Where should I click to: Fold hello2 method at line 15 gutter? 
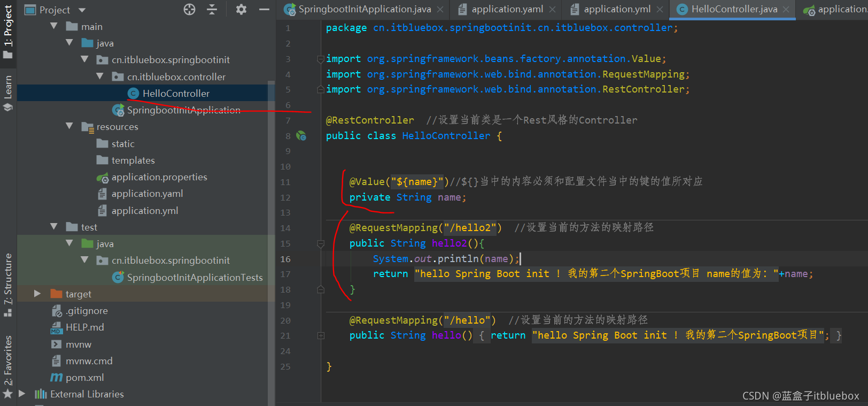tap(321, 243)
